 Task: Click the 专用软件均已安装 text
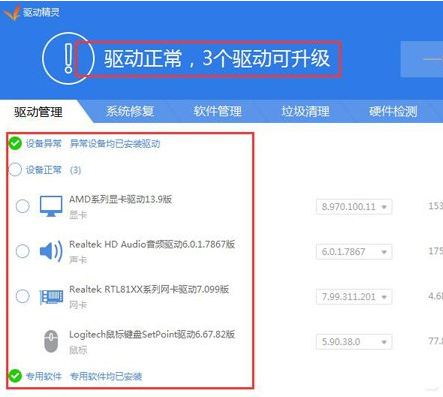pyautogui.click(x=106, y=376)
